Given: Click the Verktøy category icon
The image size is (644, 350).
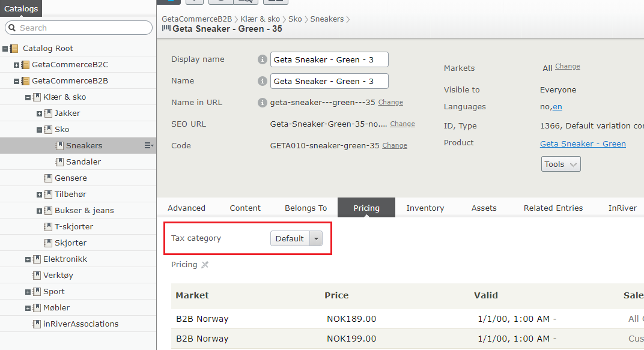Looking at the screenshot, I should coord(37,276).
